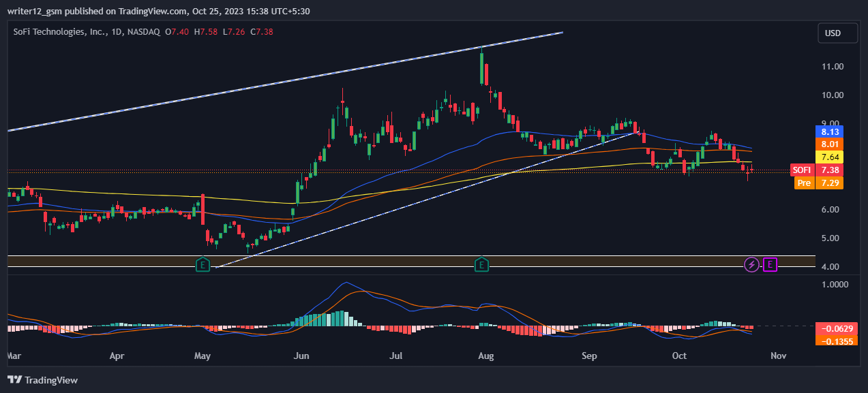868x393 pixels.
Task: Click the TradingView logo
Action: click(42, 380)
